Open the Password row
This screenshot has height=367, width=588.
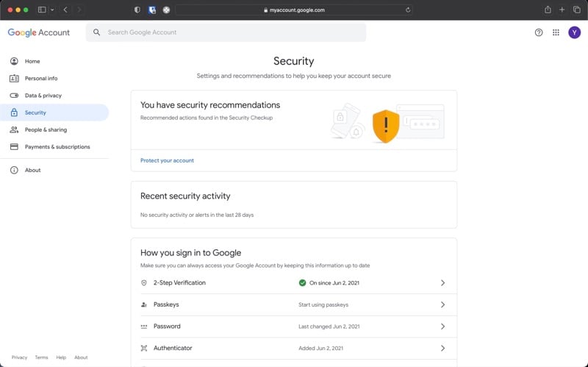pyautogui.click(x=293, y=327)
